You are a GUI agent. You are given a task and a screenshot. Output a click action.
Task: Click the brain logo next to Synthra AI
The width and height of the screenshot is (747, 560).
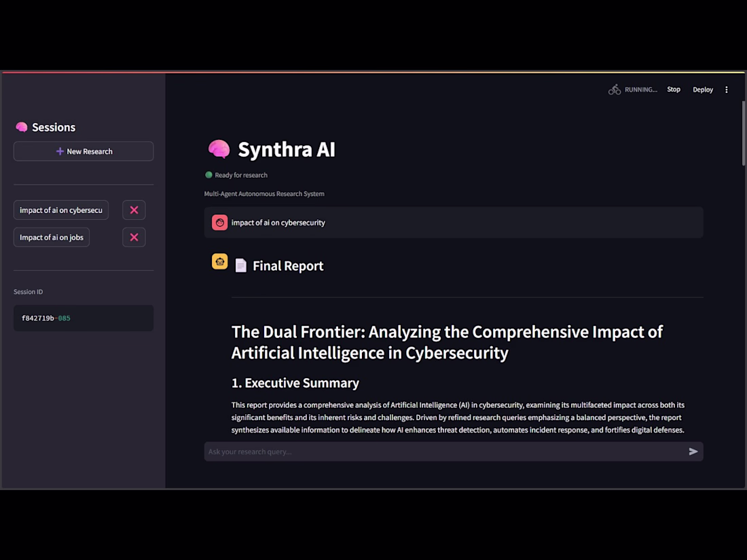219,149
